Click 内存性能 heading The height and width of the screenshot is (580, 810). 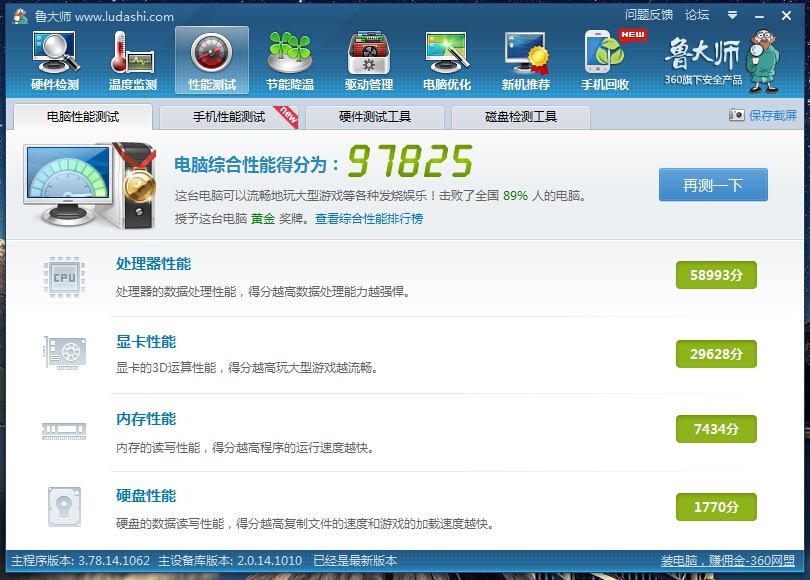click(x=146, y=419)
